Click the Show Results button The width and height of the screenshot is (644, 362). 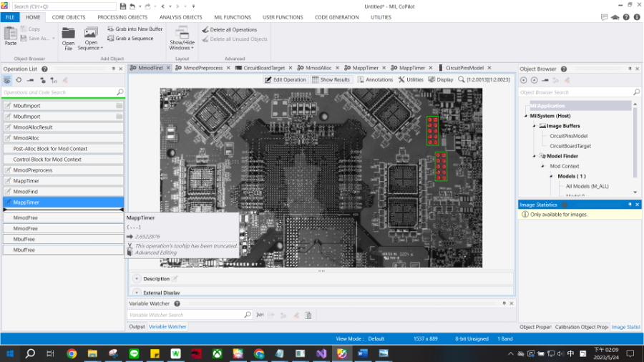coord(331,79)
